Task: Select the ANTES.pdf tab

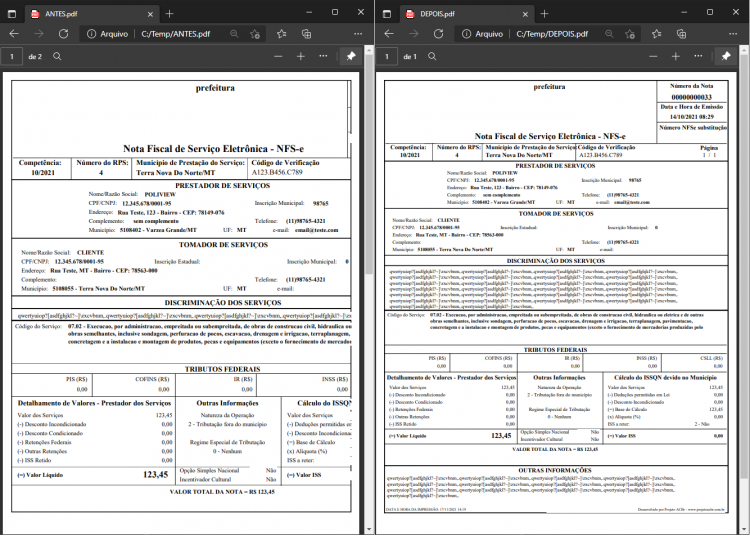Action: (x=91, y=14)
